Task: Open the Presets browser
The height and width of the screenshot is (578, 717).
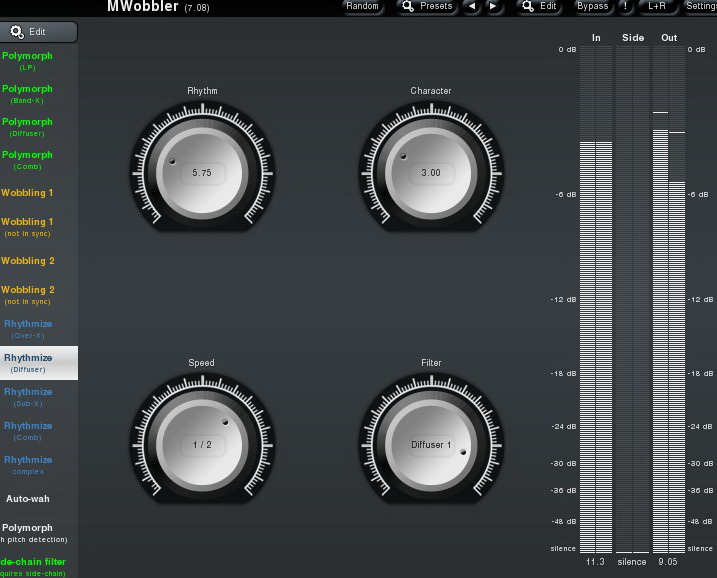Action: click(x=427, y=6)
